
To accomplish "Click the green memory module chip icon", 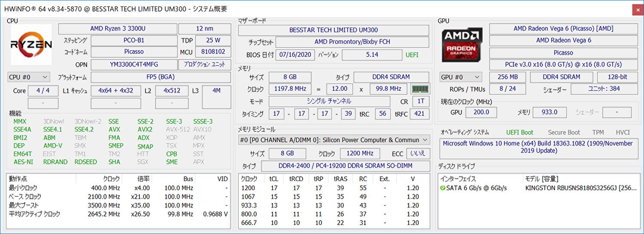I will coord(420,89).
